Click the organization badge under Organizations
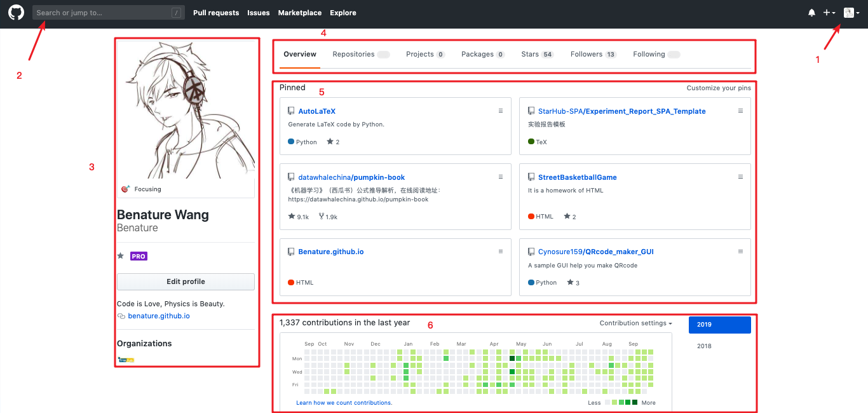This screenshot has width=868, height=413. coord(126,360)
